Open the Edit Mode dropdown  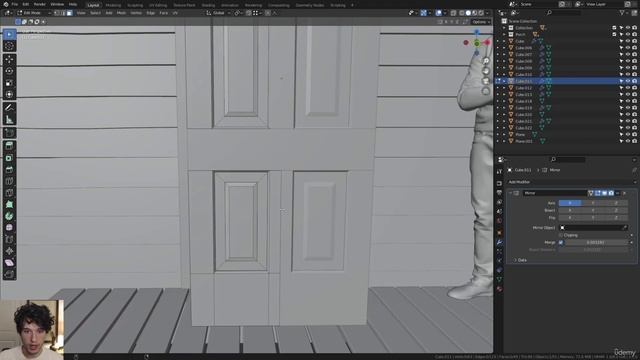pyautogui.click(x=34, y=13)
